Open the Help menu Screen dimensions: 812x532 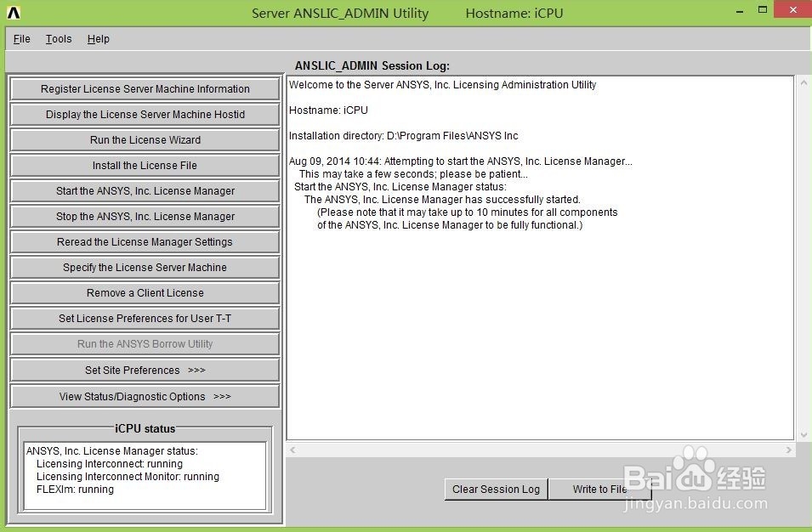tap(98, 38)
